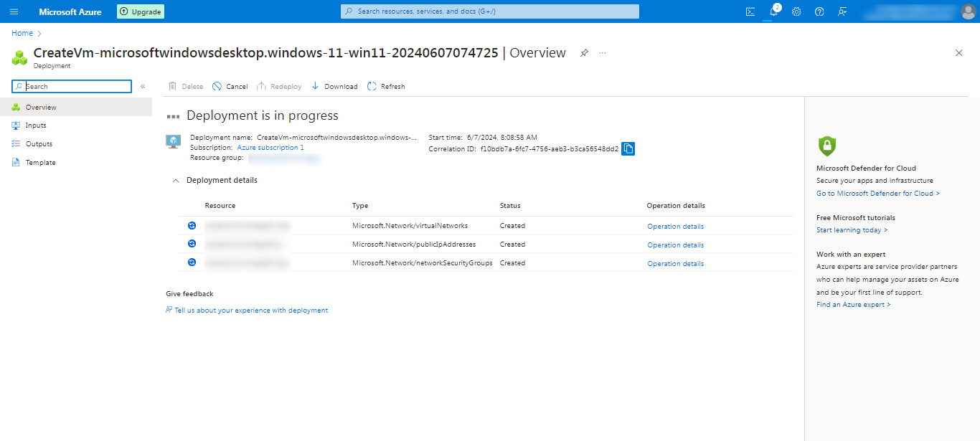Click the start time 6/7/2024, 8:08:58 AM
This screenshot has height=441, width=980.
(501, 137)
